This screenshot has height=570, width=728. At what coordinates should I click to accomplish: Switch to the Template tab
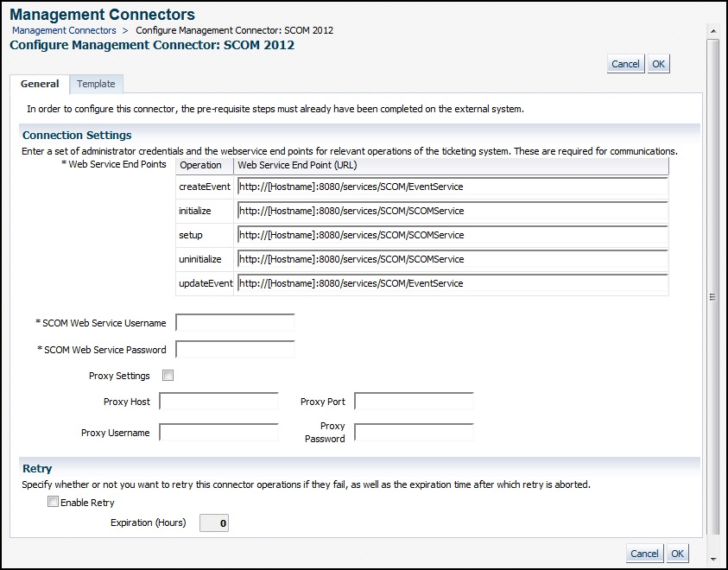click(x=96, y=84)
